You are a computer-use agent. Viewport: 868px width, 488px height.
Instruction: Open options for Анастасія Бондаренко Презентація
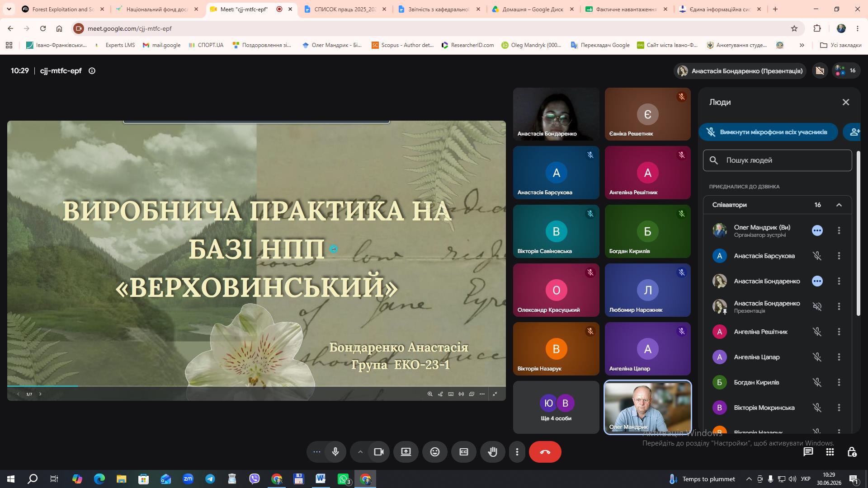(x=839, y=306)
